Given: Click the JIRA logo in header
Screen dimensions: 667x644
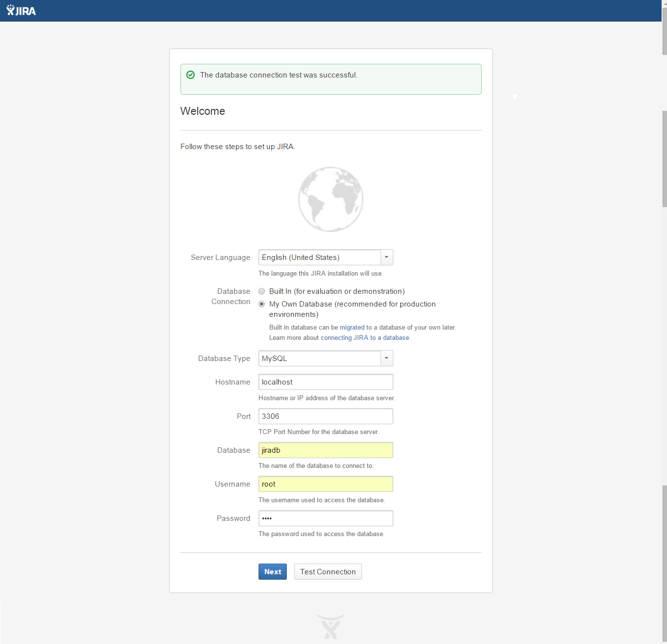Looking at the screenshot, I should coord(21,11).
